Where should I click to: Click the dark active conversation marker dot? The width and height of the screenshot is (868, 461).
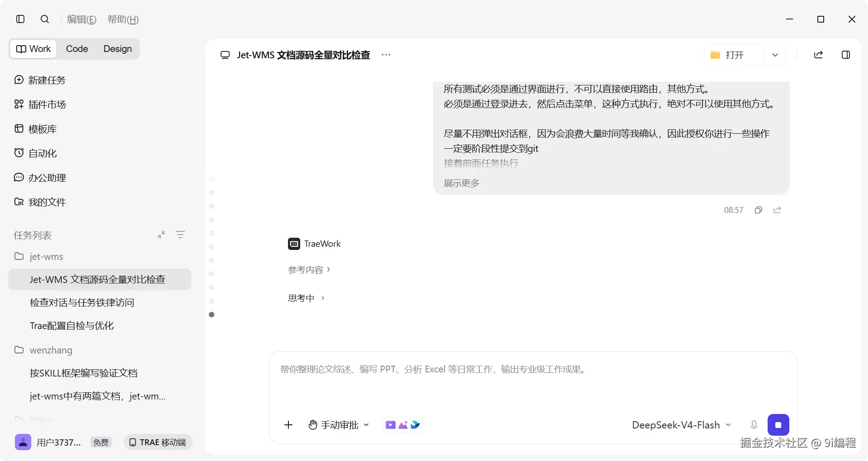(x=212, y=315)
